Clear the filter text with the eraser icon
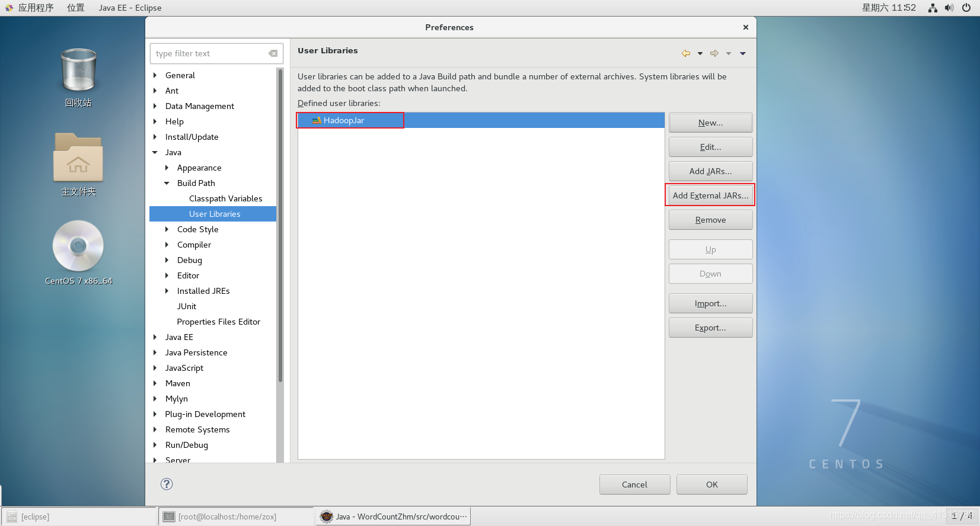 click(273, 53)
